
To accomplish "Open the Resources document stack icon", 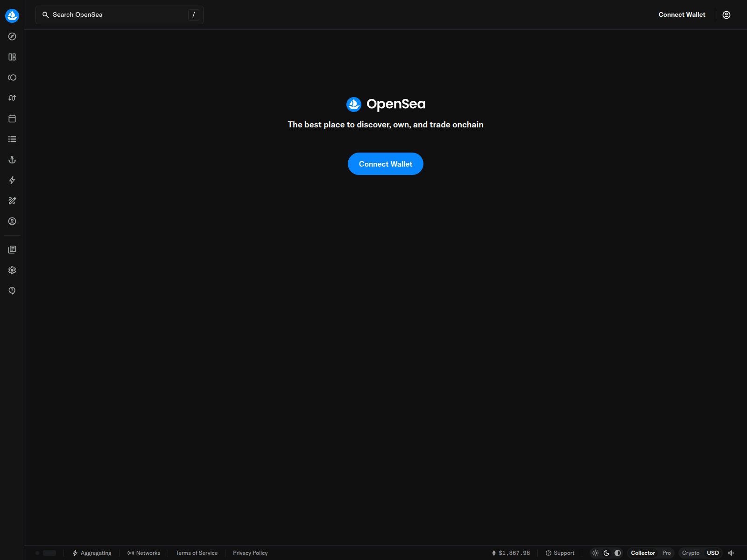I will click(12, 250).
